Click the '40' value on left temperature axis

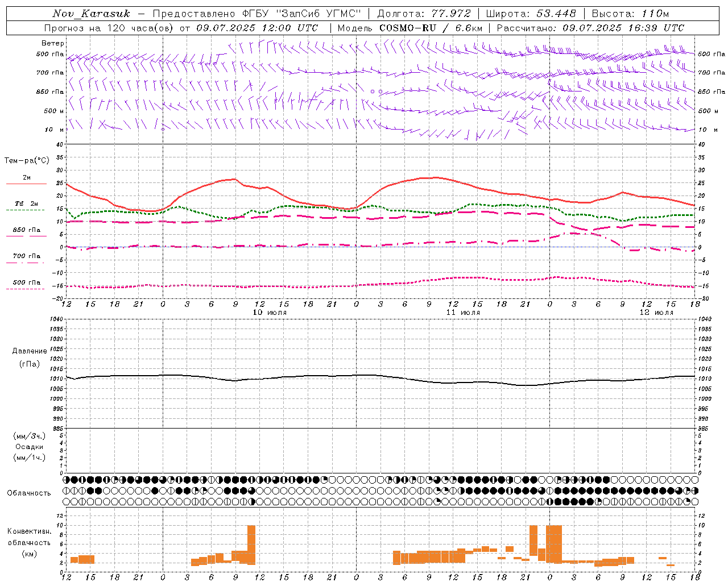pyautogui.click(x=60, y=144)
